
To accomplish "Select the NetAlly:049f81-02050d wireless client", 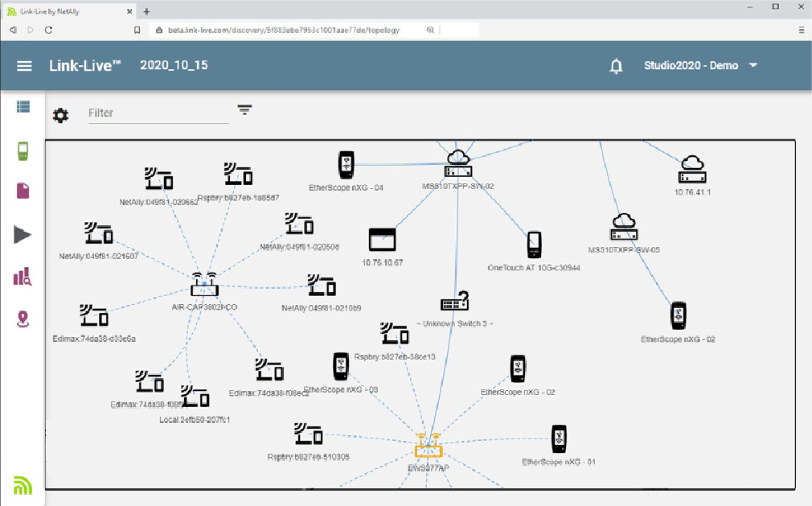I will click(299, 223).
